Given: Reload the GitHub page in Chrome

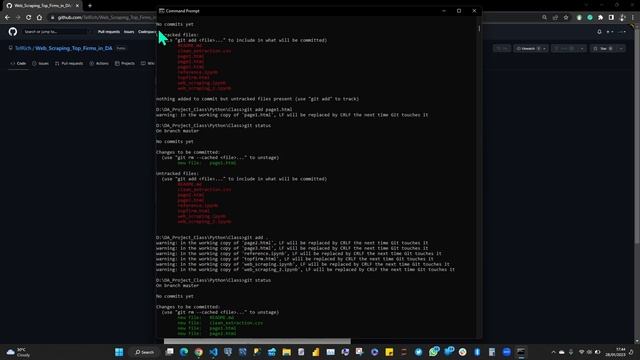Looking at the screenshot, I should coord(29,18).
